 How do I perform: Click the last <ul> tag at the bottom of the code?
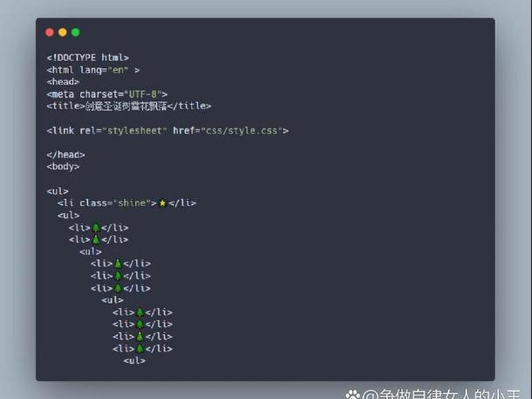pos(135,360)
